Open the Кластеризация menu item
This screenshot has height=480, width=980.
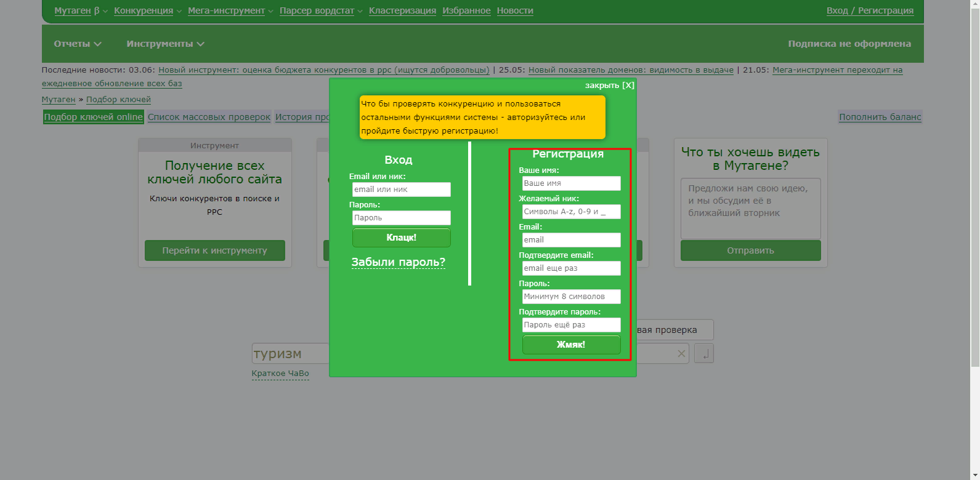pos(402,10)
